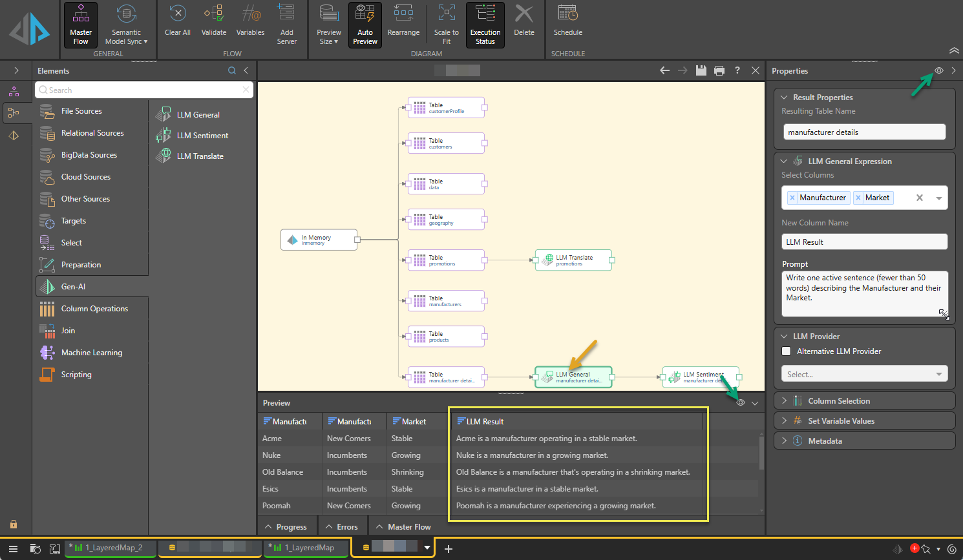Open the Machine Learning category
The height and width of the screenshot is (560, 963).
point(91,353)
